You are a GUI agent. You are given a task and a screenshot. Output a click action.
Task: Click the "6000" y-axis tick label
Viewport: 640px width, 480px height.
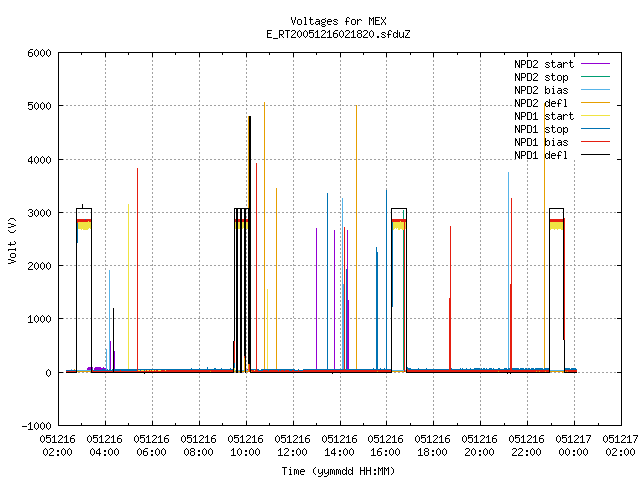tap(40, 53)
